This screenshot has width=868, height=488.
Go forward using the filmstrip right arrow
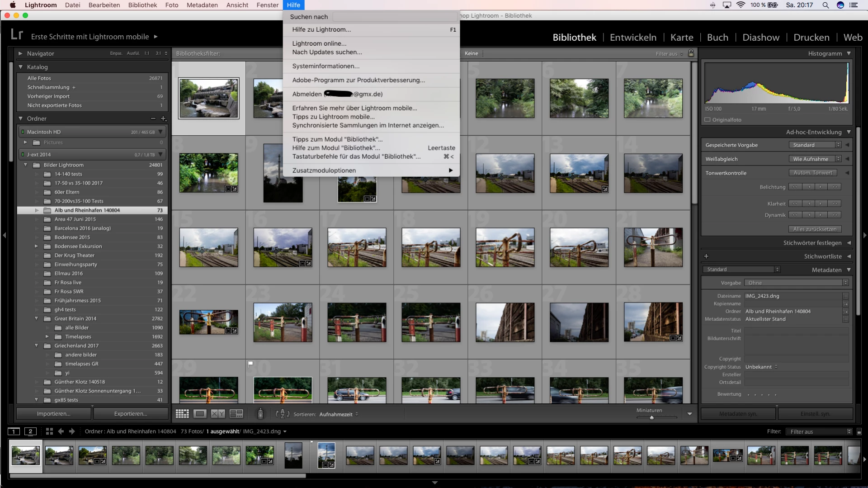[72, 431]
